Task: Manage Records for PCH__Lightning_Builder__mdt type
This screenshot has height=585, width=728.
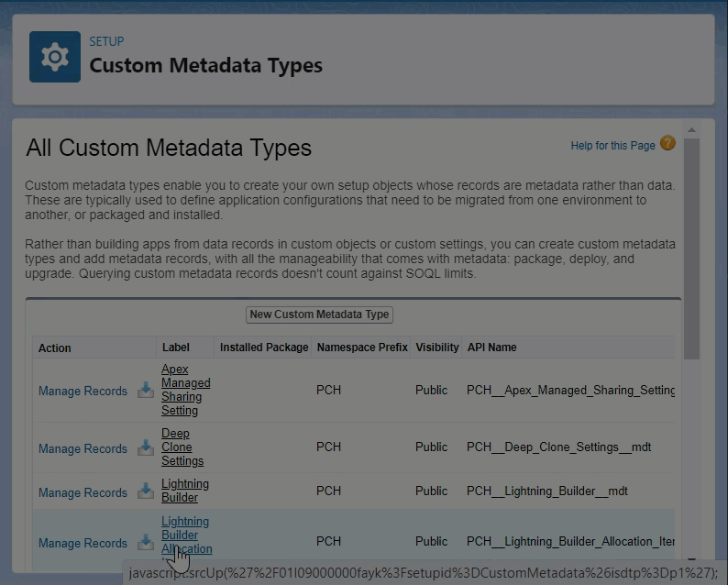Action: 83,492
